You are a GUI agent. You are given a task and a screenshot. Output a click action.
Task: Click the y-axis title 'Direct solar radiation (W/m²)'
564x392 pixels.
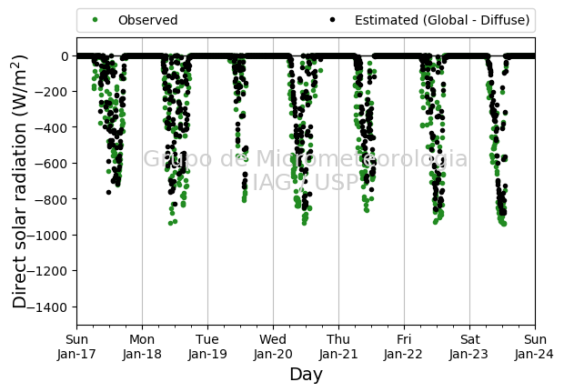[x=19, y=181]
